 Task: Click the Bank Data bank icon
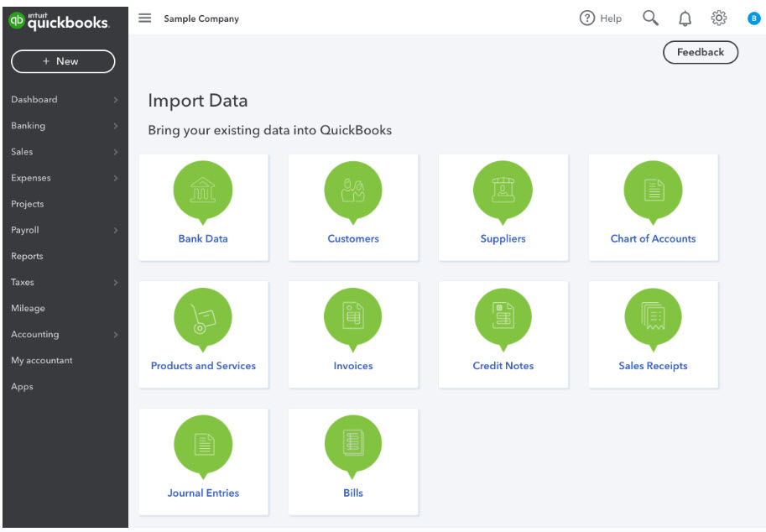pos(203,190)
